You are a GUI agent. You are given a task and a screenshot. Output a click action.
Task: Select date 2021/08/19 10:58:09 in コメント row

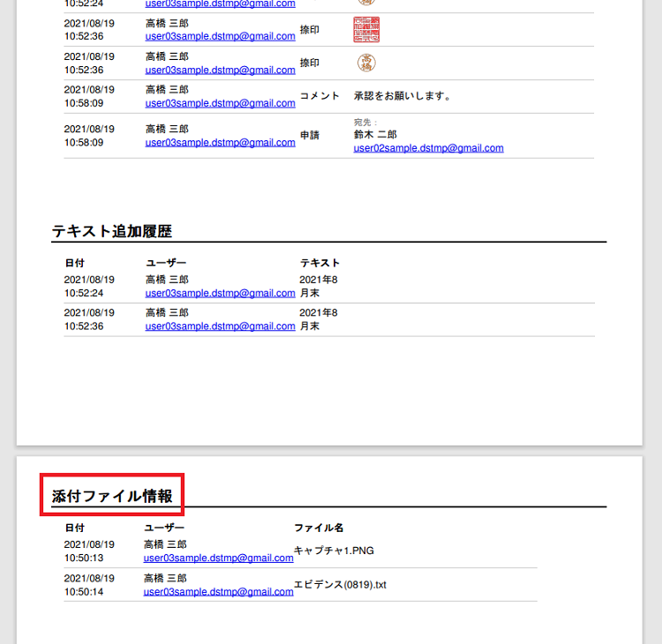(x=89, y=96)
